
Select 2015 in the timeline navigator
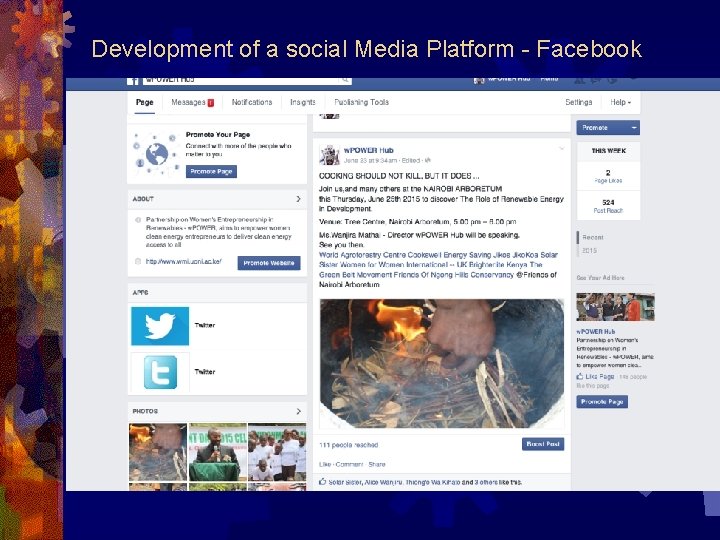tap(589, 250)
